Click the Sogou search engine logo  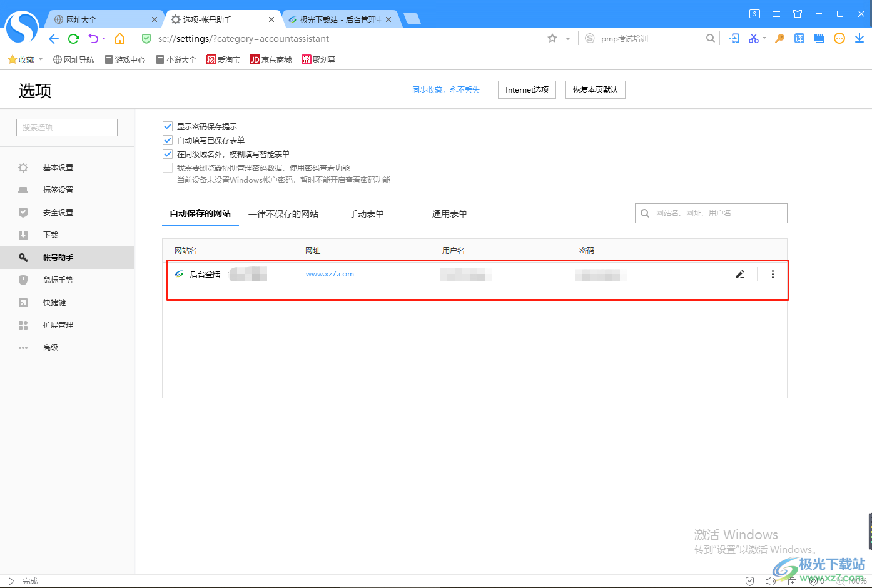pyautogui.click(x=589, y=38)
